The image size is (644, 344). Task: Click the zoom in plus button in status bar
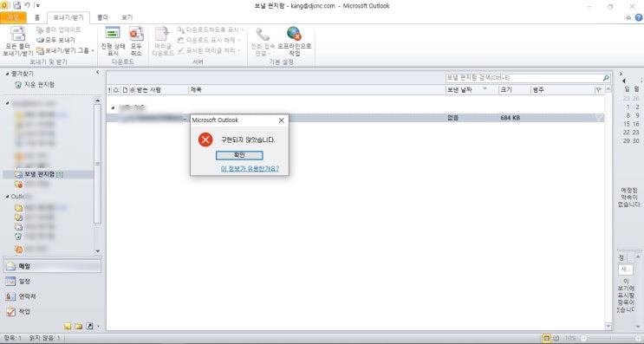(x=639, y=339)
